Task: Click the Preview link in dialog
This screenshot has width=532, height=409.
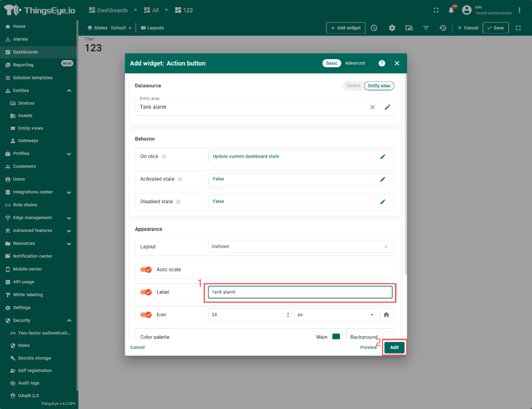Action: click(368, 347)
